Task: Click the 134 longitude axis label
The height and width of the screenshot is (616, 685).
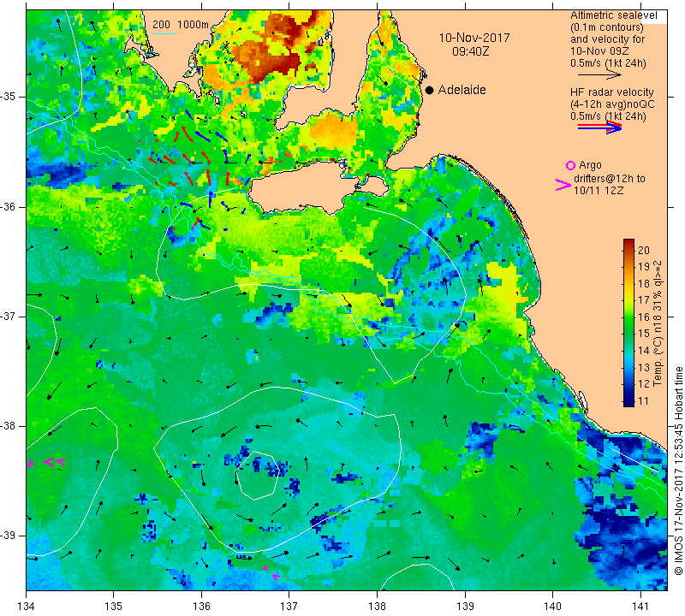Action: 27,606
